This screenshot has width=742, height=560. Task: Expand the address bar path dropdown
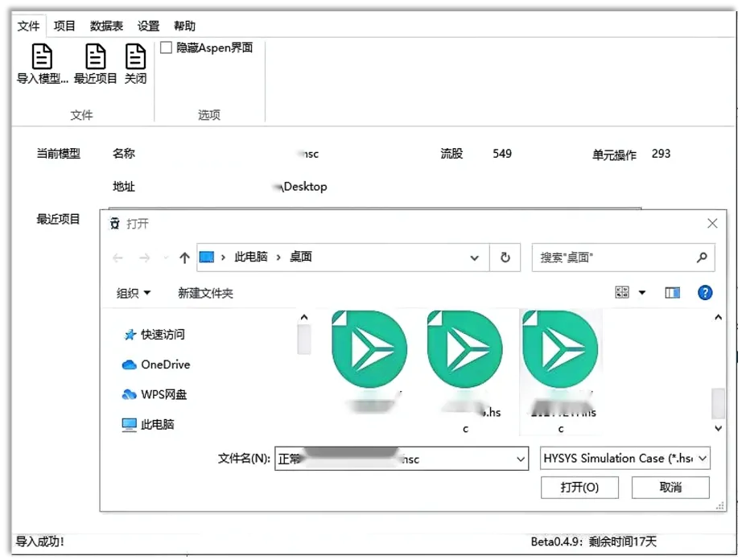click(x=474, y=257)
